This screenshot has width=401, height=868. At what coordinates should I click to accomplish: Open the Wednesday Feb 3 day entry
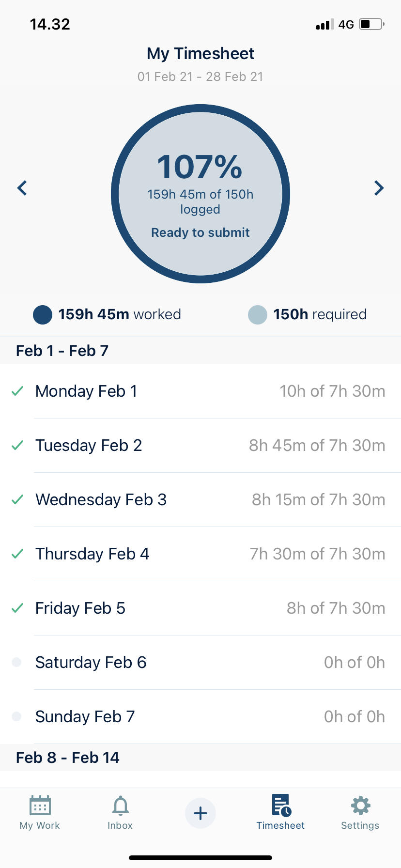point(200,500)
